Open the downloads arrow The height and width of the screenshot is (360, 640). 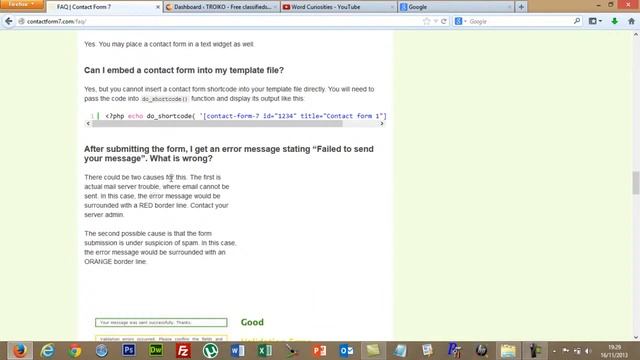614,21
